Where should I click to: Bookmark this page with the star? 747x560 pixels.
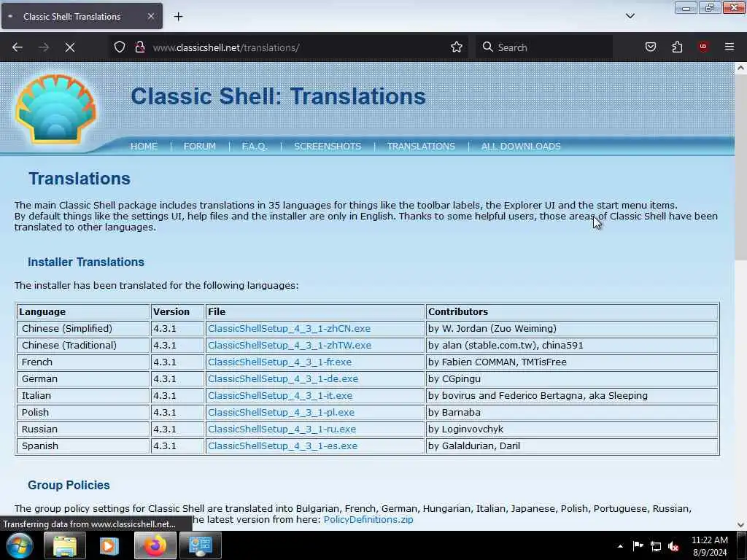coord(457,47)
